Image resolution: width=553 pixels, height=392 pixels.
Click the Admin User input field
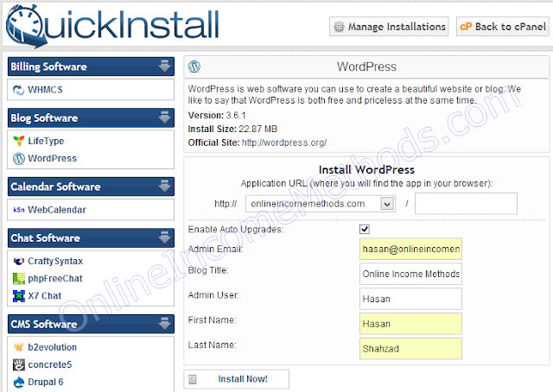coord(410,299)
